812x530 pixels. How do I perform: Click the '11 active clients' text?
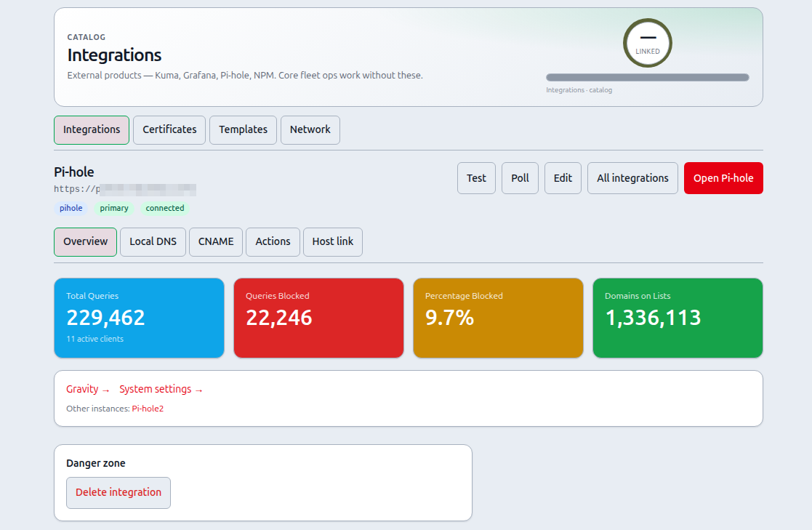point(95,339)
